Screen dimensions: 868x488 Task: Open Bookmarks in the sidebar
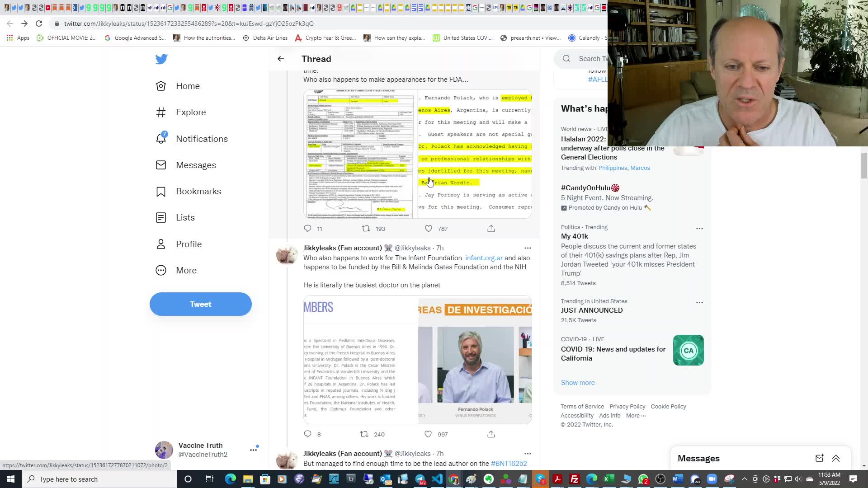[189, 191]
